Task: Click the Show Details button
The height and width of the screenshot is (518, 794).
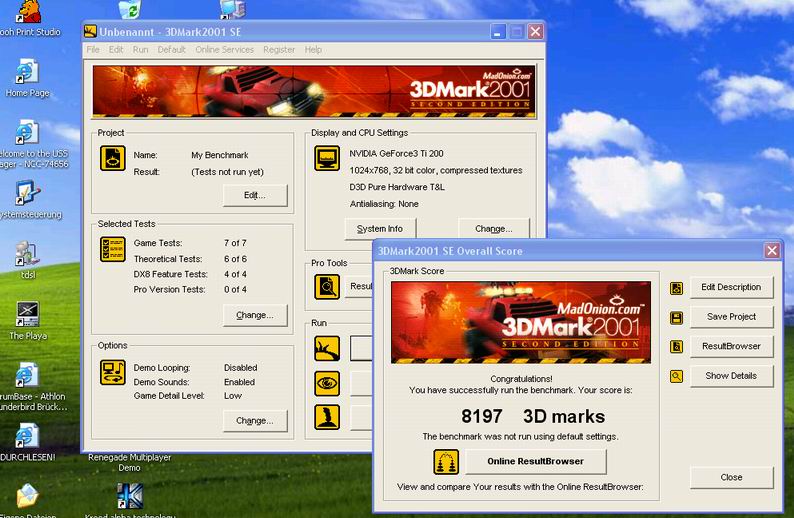Action: (731, 376)
